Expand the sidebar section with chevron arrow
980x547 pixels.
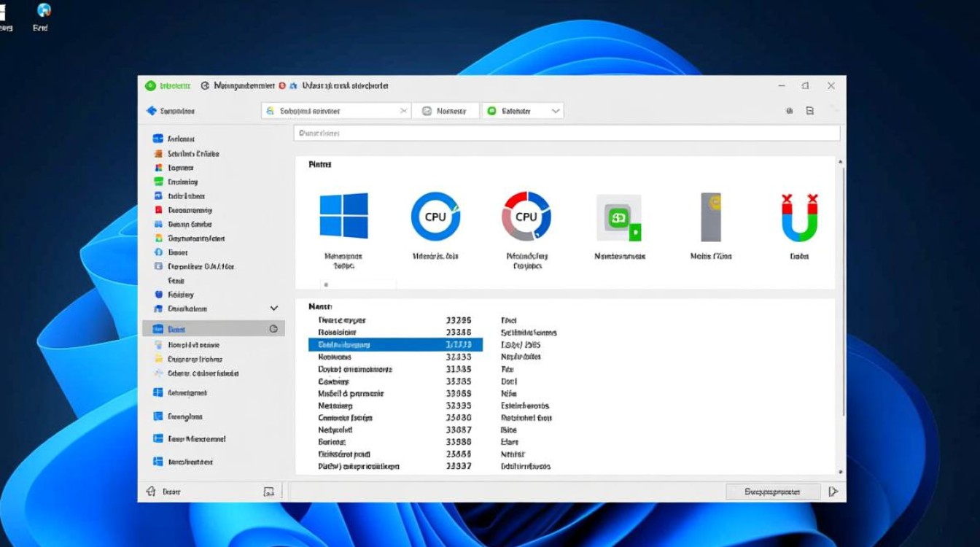point(274,309)
